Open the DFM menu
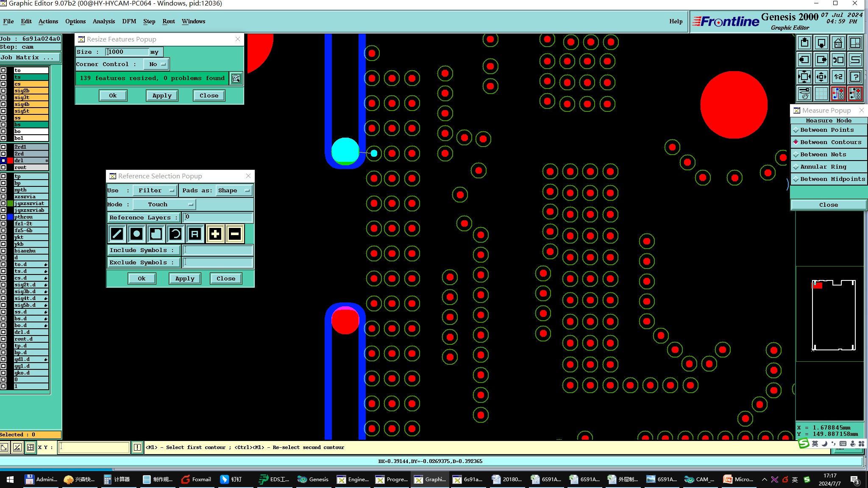This screenshot has width=868, height=488. (x=129, y=21)
